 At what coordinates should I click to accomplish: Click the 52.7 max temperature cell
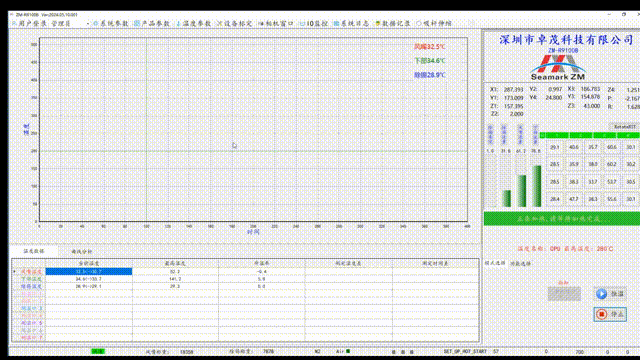[175, 271]
